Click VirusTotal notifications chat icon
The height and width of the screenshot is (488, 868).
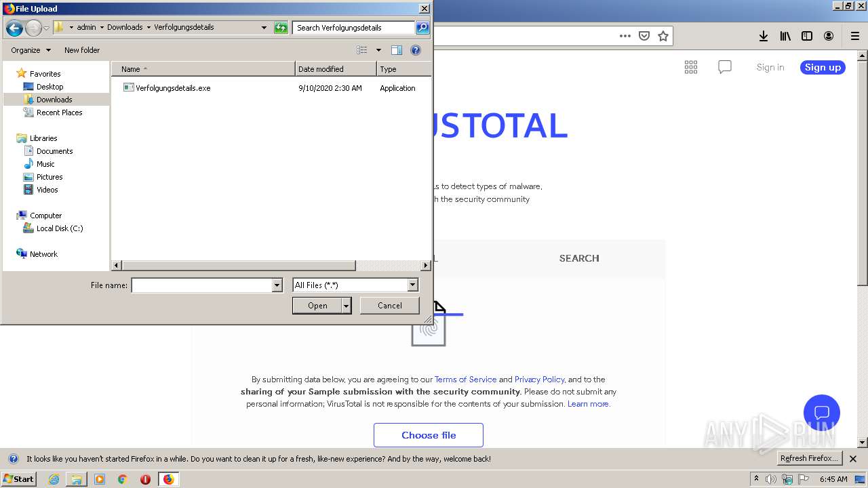(x=725, y=67)
